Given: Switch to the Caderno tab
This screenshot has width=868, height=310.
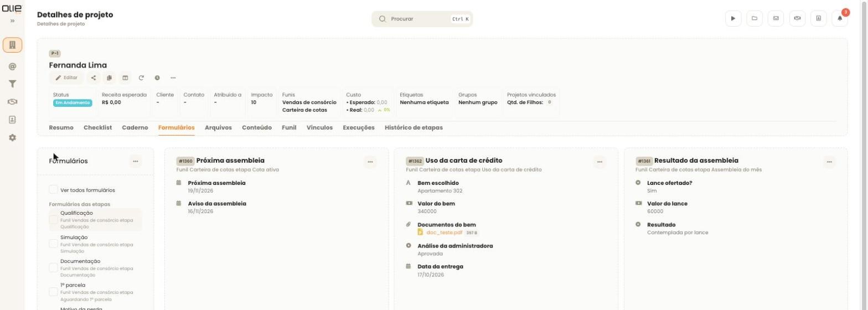Looking at the screenshot, I should tap(135, 128).
